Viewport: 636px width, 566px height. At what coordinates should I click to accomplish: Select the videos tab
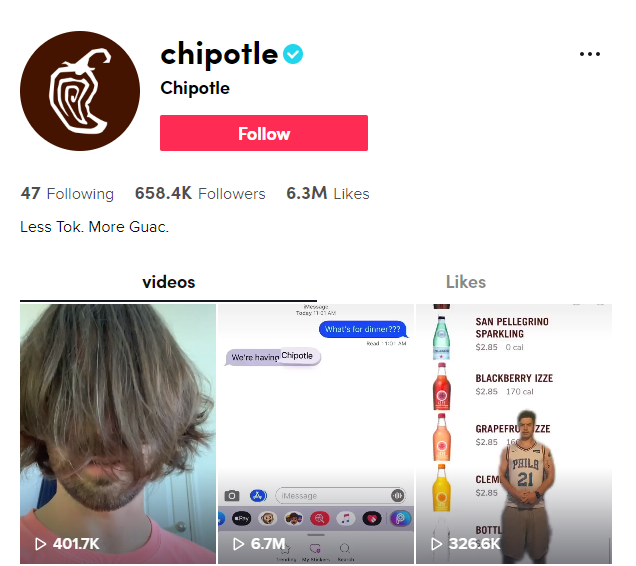click(x=169, y=282)
